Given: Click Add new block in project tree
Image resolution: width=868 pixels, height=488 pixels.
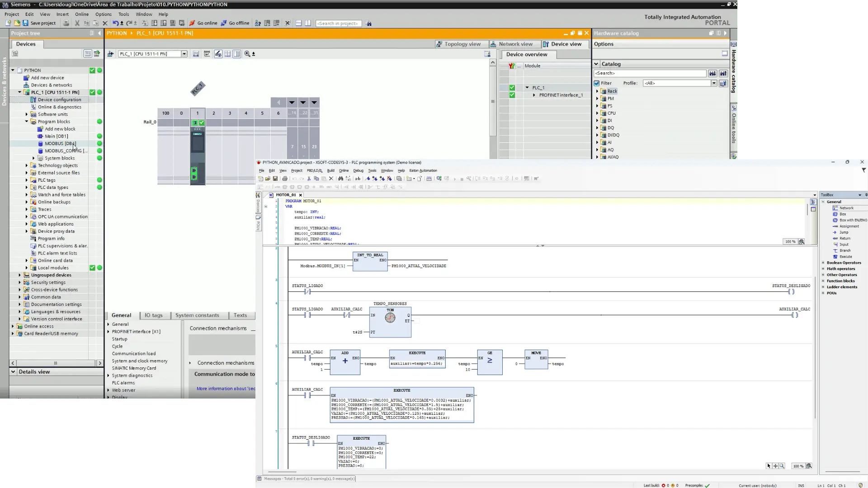Looking at the screenshot, I should pos(60,129).
